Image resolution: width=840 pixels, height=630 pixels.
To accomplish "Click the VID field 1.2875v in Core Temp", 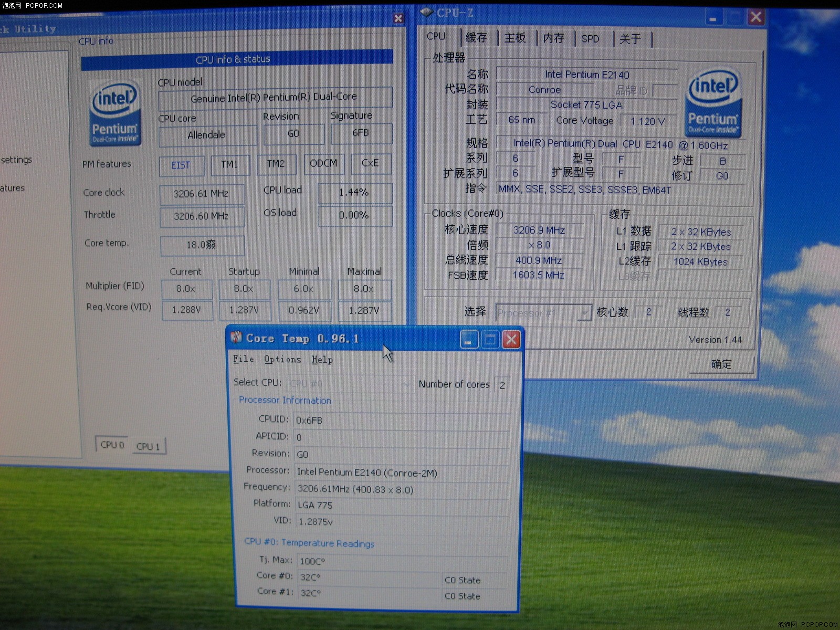I will [x=402, y=521].
